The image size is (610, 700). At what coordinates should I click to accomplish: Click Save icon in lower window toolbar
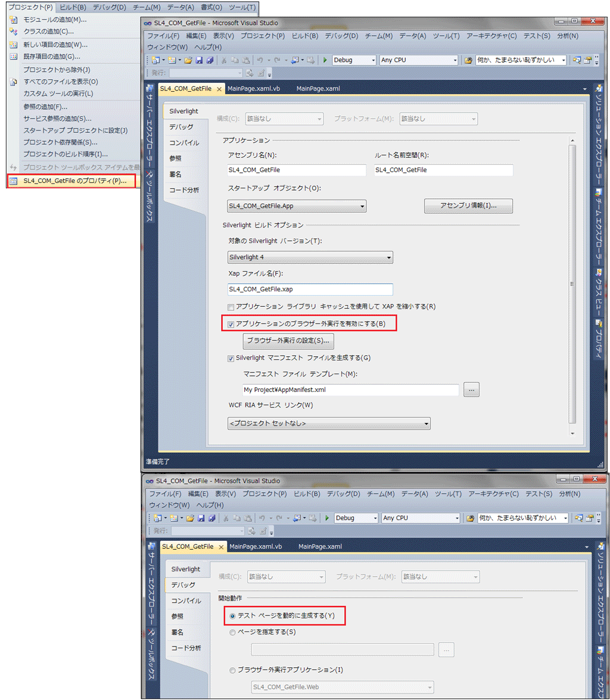pos(201,518)
